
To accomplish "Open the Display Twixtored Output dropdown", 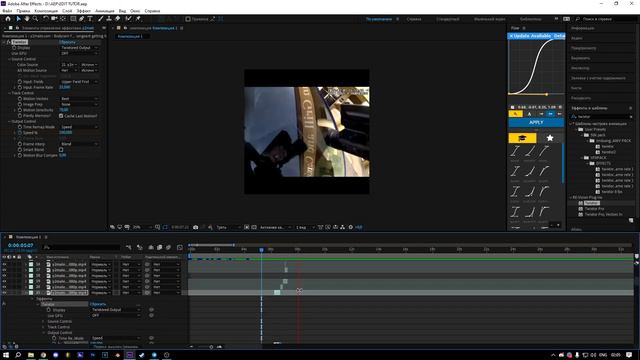I will 79,48.
